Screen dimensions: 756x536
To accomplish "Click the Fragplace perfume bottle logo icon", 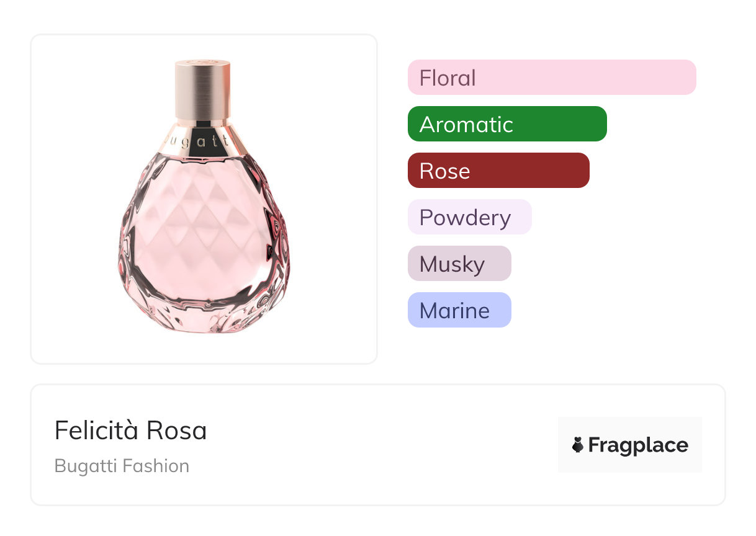I will pyautogui.click(x=578, y=445).
